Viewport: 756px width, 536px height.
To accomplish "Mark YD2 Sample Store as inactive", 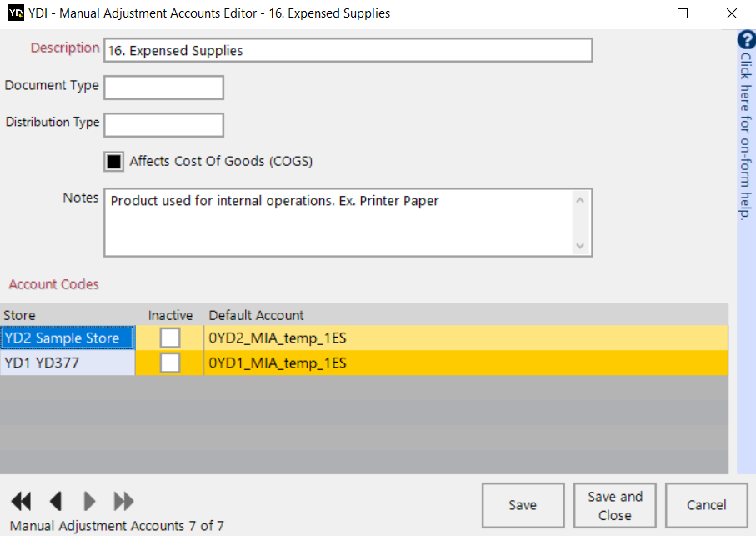I will [170, 338].
